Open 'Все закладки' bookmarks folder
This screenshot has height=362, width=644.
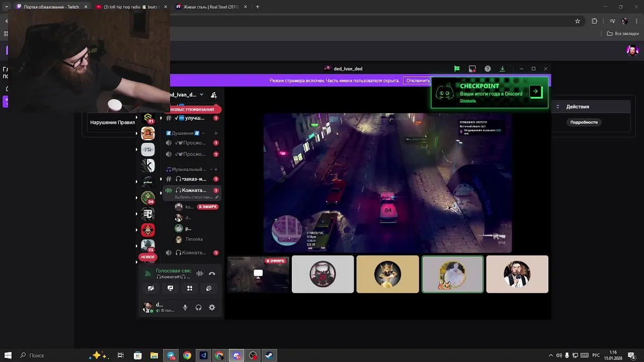coord(623,34)
